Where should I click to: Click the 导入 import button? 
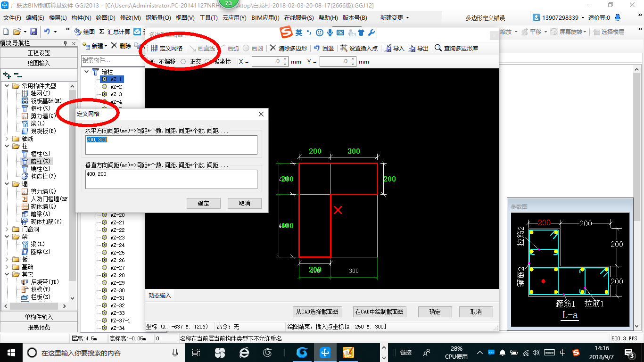click(394, 48)
